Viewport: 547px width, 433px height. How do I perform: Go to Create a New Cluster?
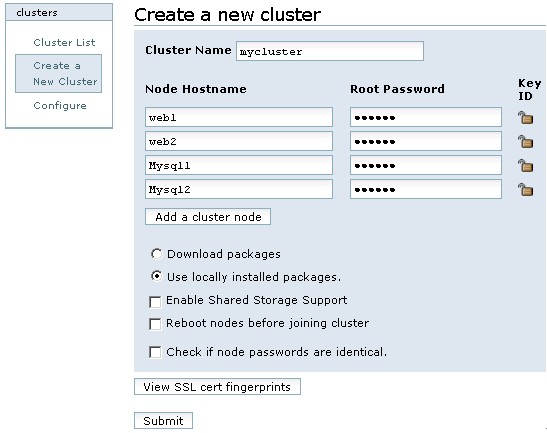point(59,74)
